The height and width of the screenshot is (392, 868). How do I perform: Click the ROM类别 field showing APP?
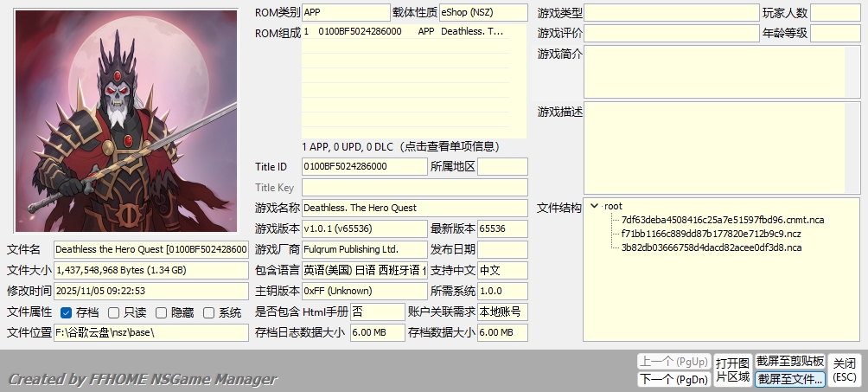tap(346, 12)
